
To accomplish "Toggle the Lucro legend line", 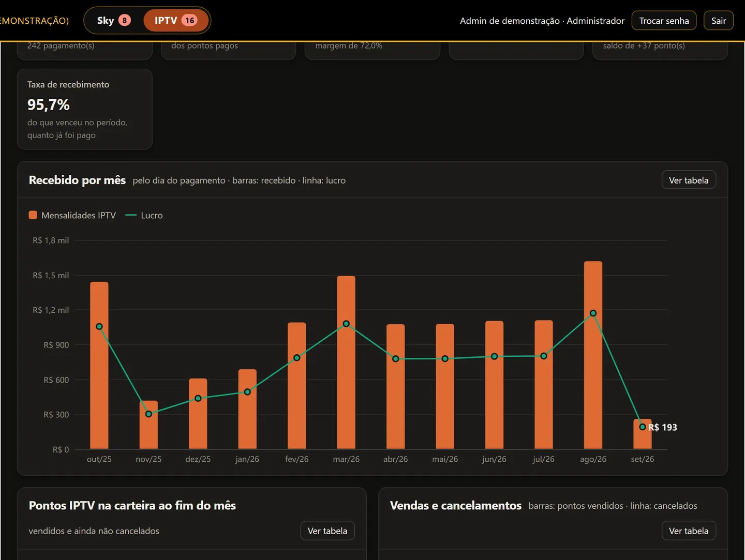I will [144, 215].
